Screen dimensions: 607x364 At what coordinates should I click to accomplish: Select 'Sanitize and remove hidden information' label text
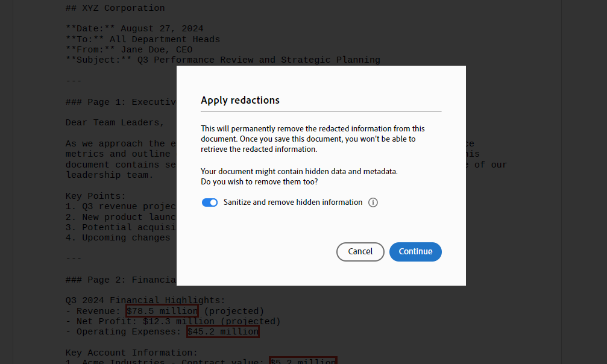pyautogui.click(x=293, y=202)
